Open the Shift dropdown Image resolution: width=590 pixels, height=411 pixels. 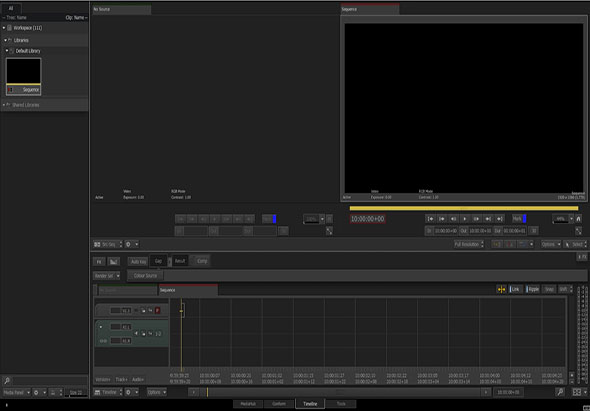point(565,289)
